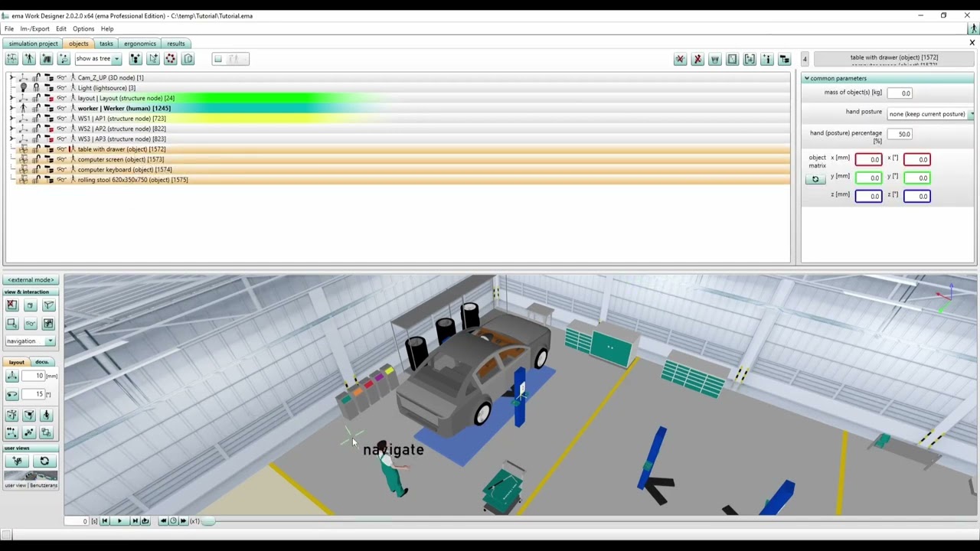980x551 pixels.
Task: Expand the layout | Layout structure node
Action: 11,98
